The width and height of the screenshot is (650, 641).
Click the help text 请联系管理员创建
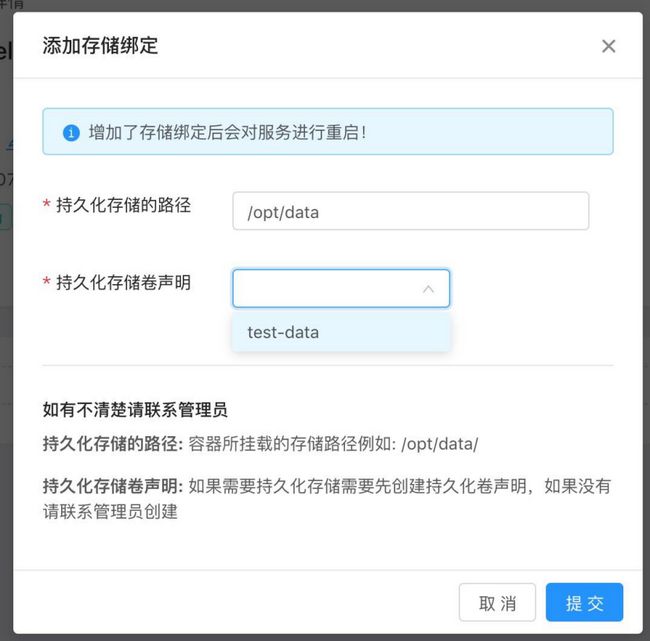click(110, 512)
